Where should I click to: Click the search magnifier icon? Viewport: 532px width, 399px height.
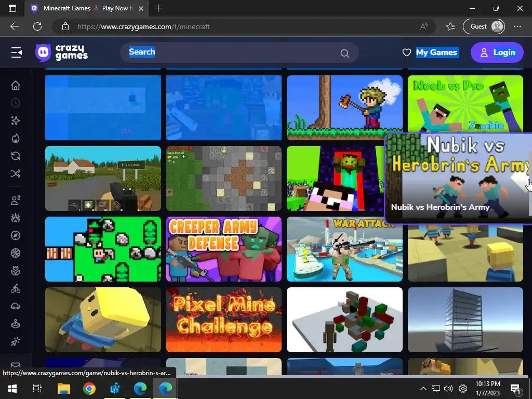coord(345,54)
